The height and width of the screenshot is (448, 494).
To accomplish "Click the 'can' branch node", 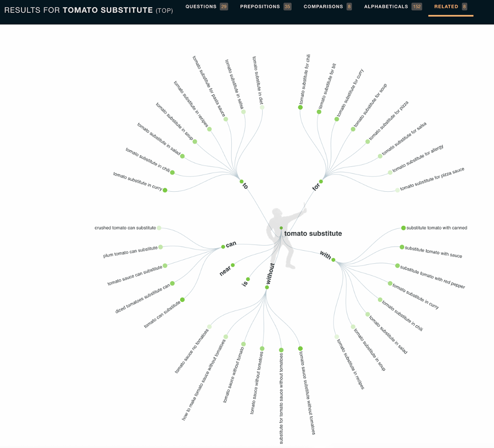I will pos(223,247).
